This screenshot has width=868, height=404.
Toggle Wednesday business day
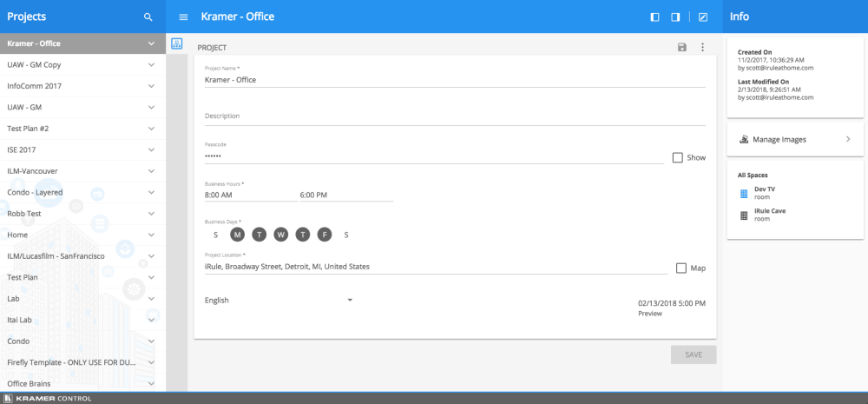click(281, 235)
